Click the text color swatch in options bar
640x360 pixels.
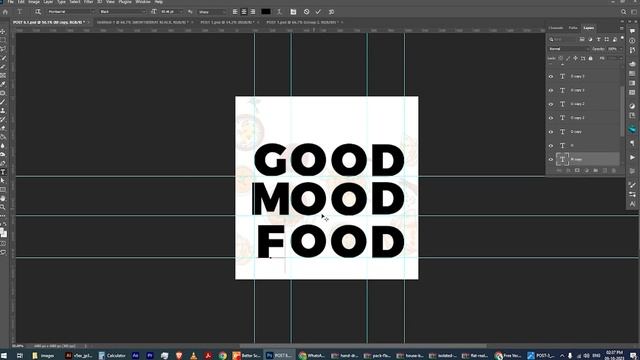point(266,12)
